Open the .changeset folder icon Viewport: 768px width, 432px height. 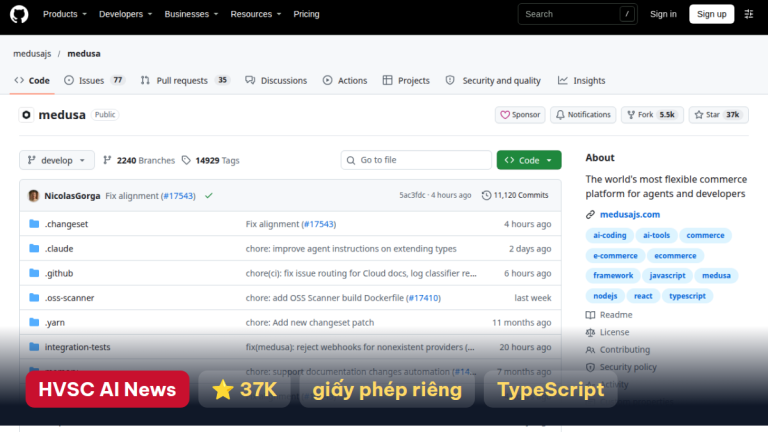click(x=34, y=224)
